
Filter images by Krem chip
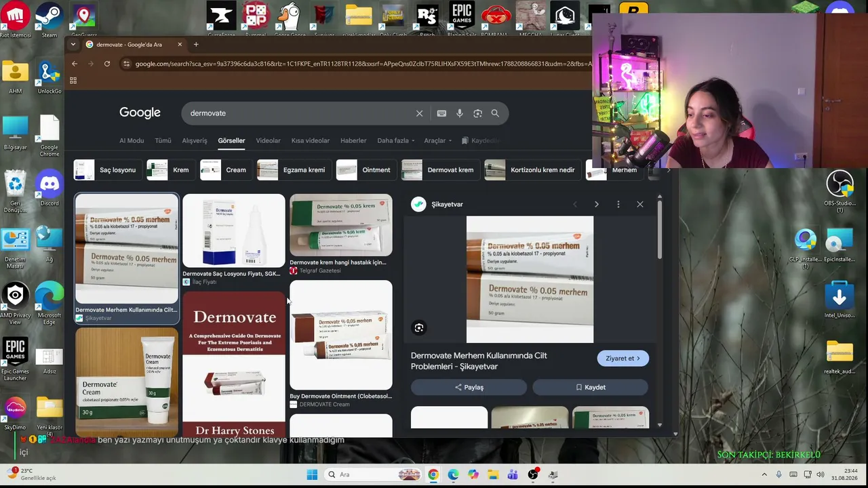tap(170, 170)
